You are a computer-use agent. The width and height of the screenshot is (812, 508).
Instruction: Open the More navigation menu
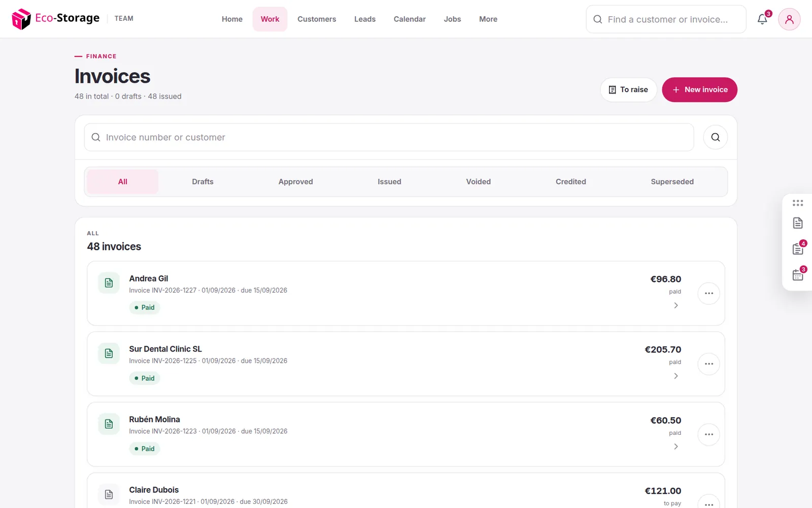pos(488,19)
